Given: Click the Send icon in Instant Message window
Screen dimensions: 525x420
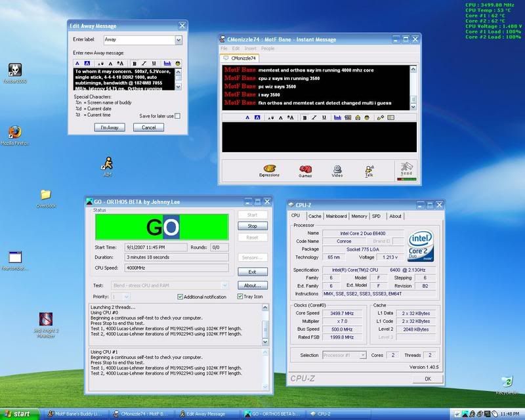Looking at the screenshot, I should pyautogui.click(x=406, y=171).
